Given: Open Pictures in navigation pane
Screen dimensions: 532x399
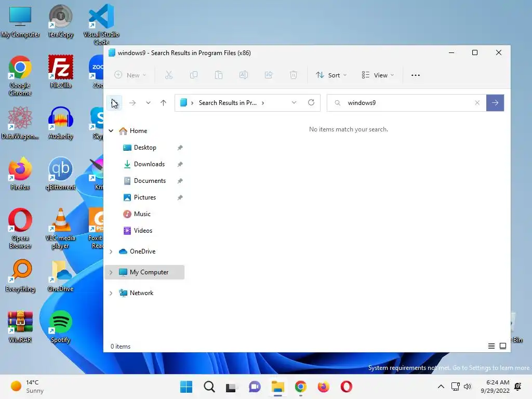Looking at the screenshot, I should (145, 197).
